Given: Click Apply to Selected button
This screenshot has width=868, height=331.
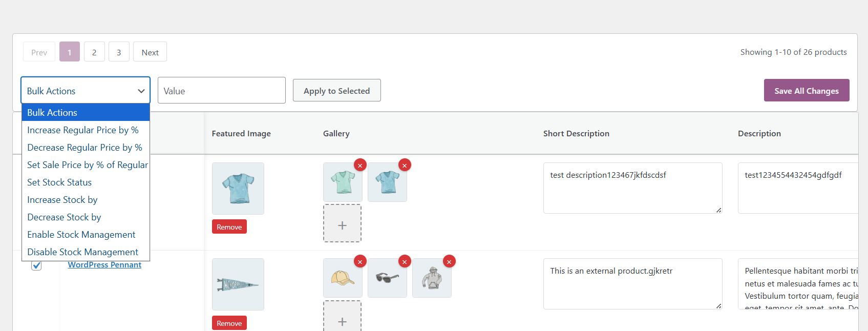Looking at the screenshot, I should coord(336,91).
